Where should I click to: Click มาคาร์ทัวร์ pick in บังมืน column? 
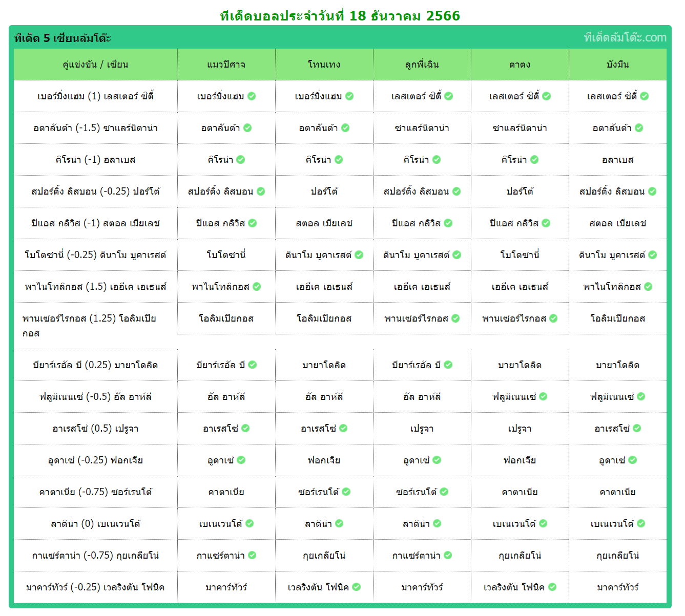tap(618, 587)
